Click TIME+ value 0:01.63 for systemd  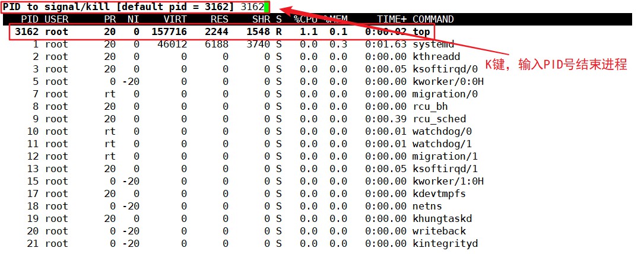coord(386,45)
